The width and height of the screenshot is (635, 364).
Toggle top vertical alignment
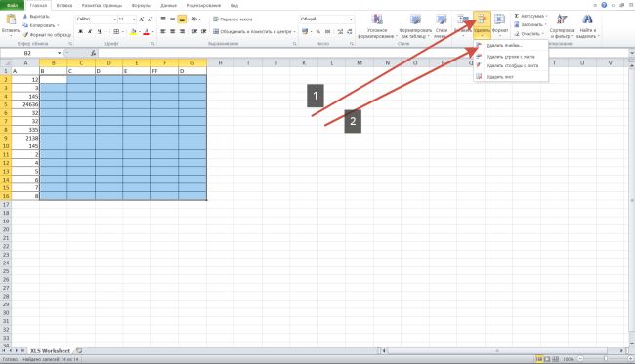pyautogui.click(x=163, y=19)
